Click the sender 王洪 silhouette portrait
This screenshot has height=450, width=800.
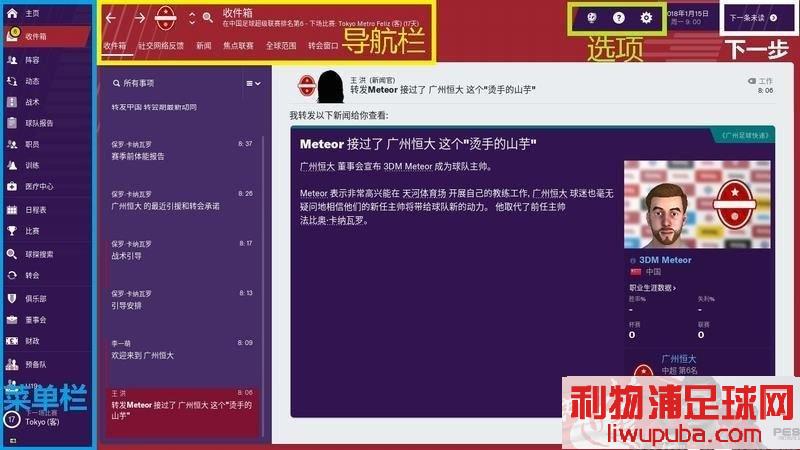(330, 86)
